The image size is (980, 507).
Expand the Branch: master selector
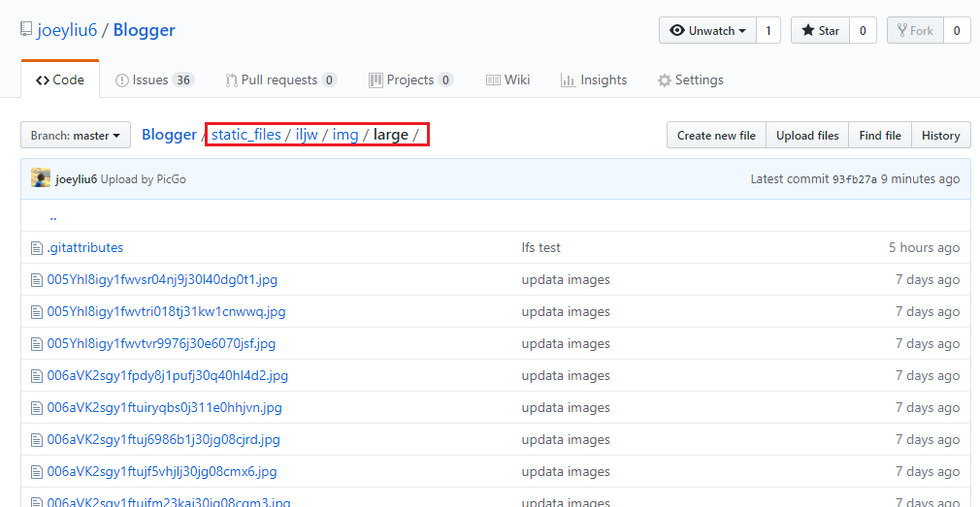[76, 135]
